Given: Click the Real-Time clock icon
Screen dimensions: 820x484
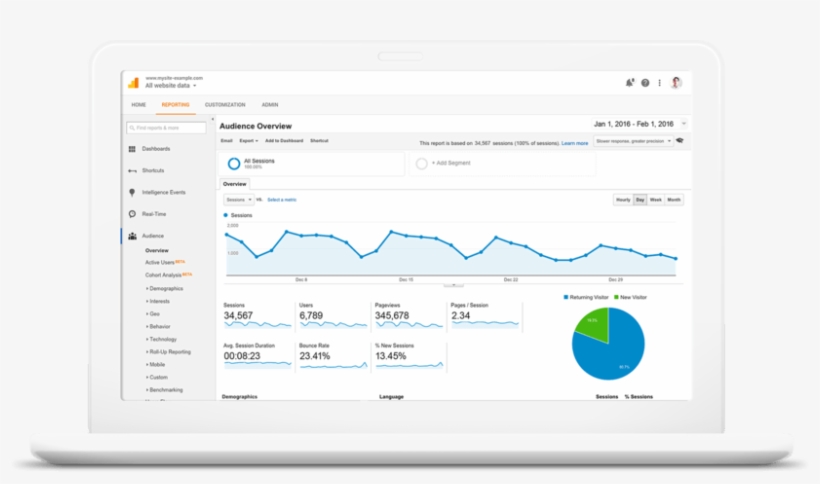Looking at the screenshot, I should (132, 214).
